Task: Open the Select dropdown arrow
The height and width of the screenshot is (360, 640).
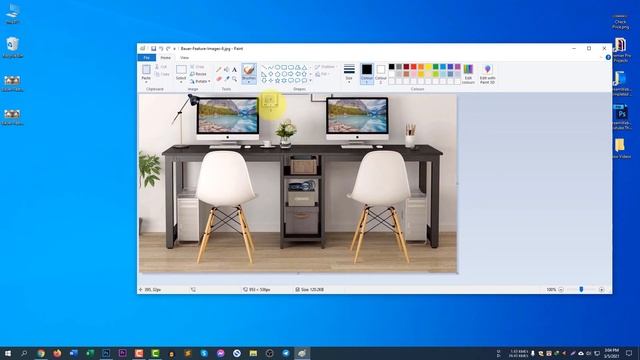Action: (x=181, y=82)
